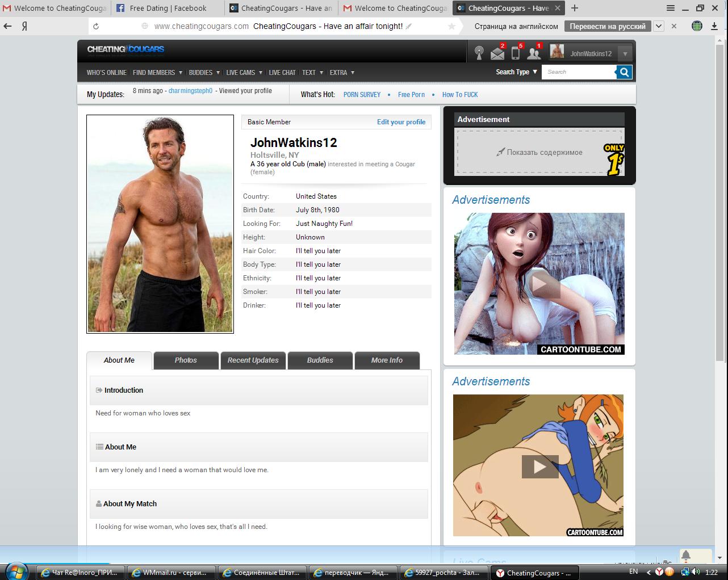Image resolution: width=728 pixels, height=580 pixels.
Task: Click the JohnWatkins12 profile heading
Action: (x=294, y=143)
